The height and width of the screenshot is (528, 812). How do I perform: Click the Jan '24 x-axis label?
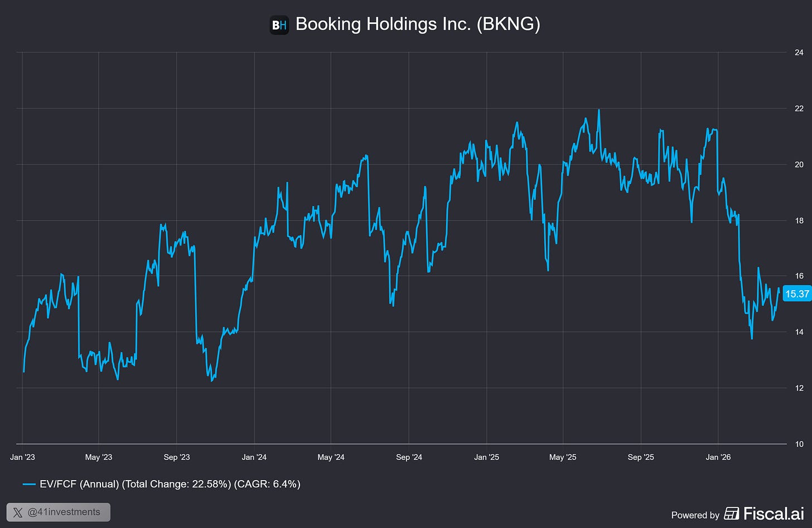point(254,457)
